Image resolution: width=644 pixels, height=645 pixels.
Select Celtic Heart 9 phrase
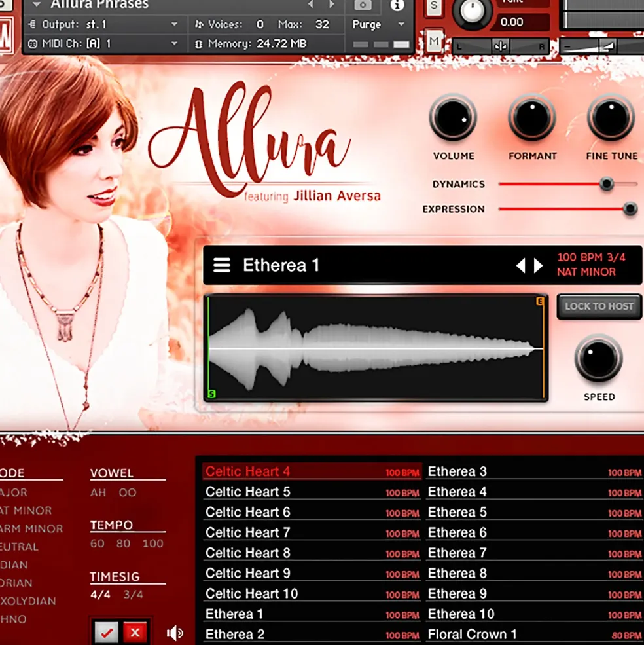[312, 573]
